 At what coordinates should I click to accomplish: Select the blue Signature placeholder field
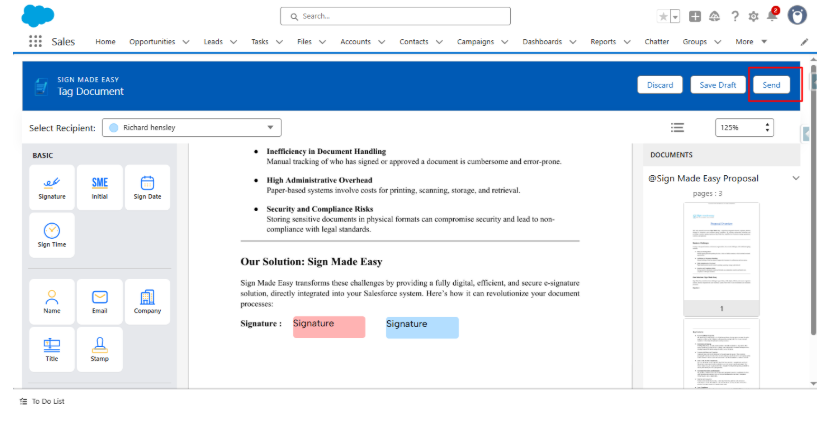[422, 327]
